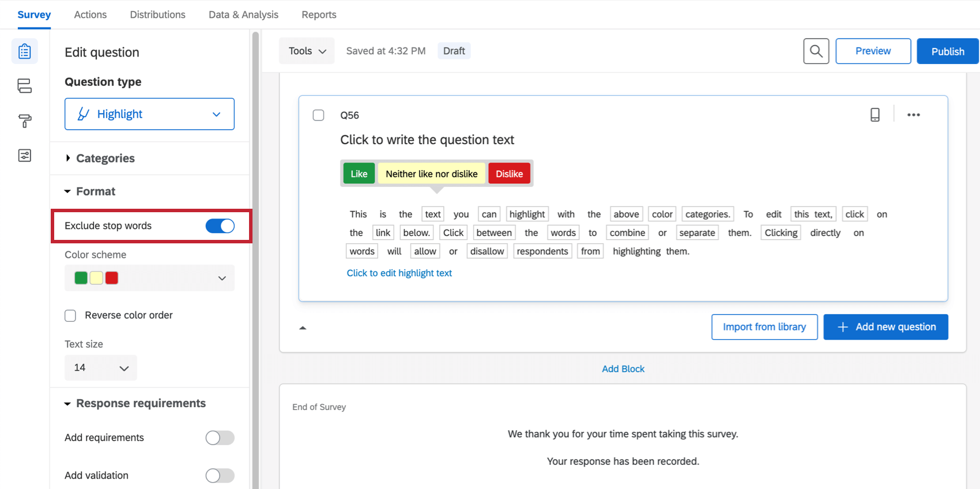Check the Reverse color order checkbox
This screenshot has width=980, height=489.
tap(70, 315)
